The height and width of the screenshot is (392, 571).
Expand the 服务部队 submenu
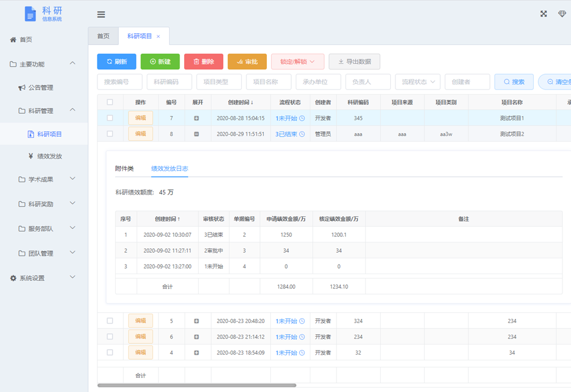[73, 228]
